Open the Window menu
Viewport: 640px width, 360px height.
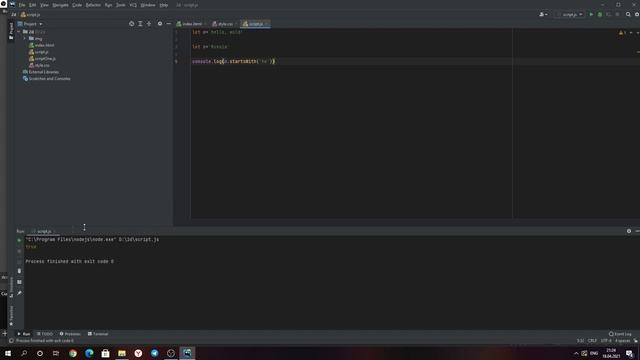[x=148, y=5]
